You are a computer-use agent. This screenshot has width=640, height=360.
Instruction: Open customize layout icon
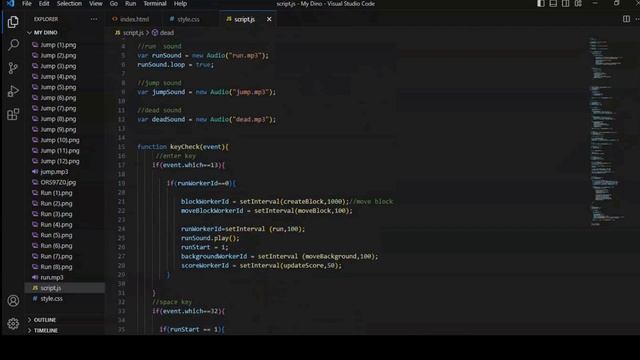point(578,4)
